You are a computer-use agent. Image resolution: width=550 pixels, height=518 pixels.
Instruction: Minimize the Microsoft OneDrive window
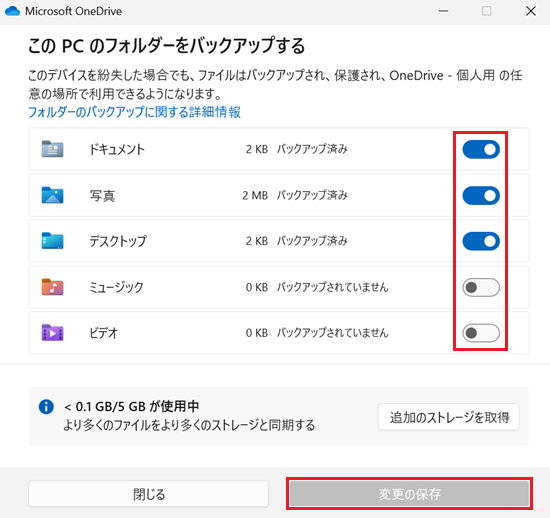tap(443, 11)
